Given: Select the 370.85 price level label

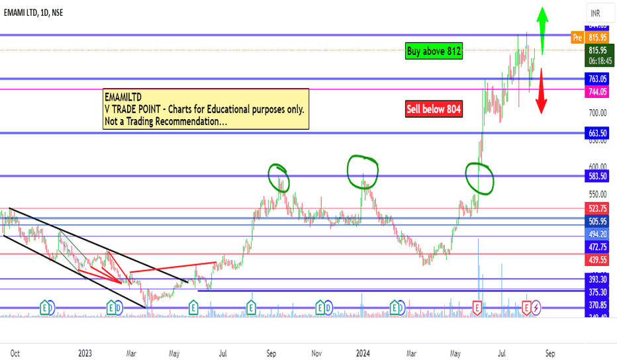Looking at the screenshot, I should click(597, 305).
